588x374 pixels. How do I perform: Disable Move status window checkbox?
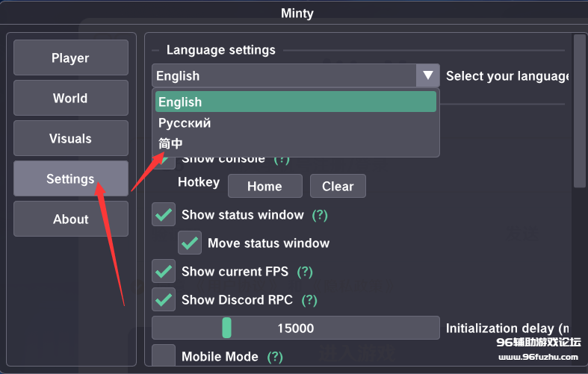click(x=190, y=243)
